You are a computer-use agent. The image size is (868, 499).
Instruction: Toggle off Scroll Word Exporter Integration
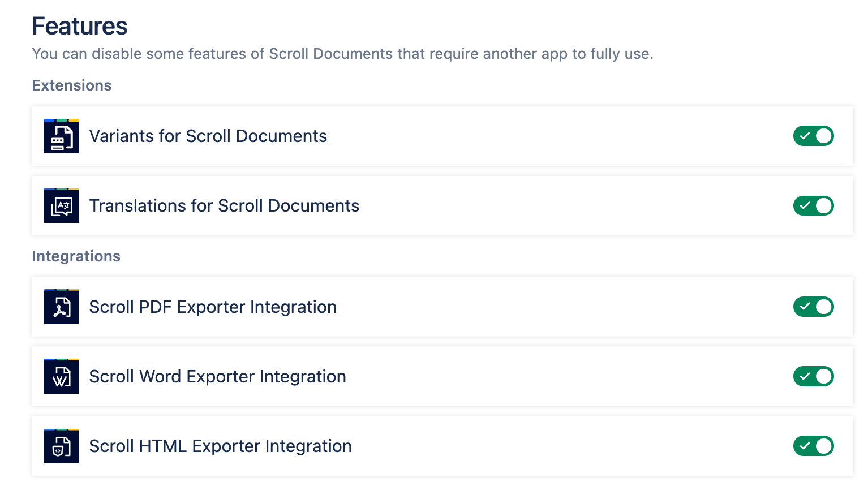point(814,376)
